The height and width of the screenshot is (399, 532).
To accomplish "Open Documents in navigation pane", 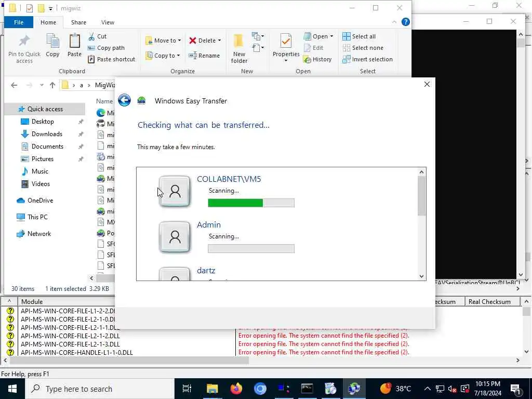I will pos(47,146).
